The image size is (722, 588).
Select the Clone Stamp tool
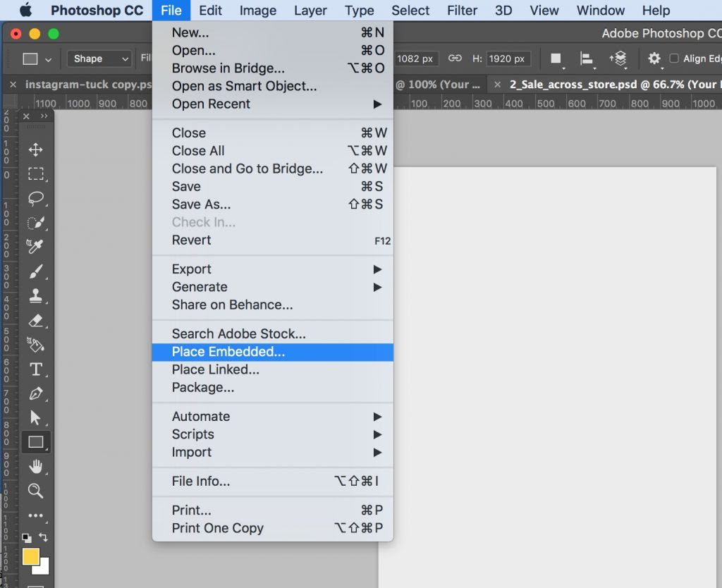click(x=35, y=295)
